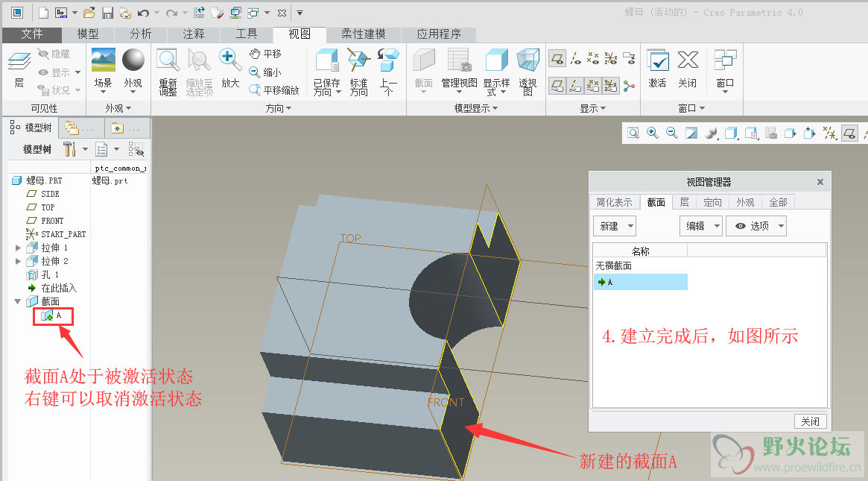Click Zoom Out icon in graphics toolbar
This screenshot has height=481, width=868.
672,133
